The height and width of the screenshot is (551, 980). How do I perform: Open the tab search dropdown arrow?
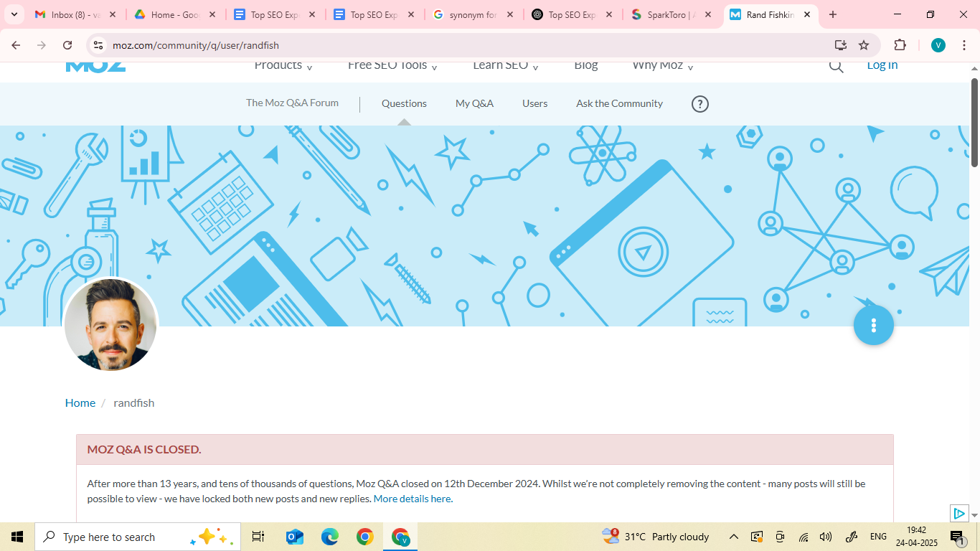click(x=14, y=14)
